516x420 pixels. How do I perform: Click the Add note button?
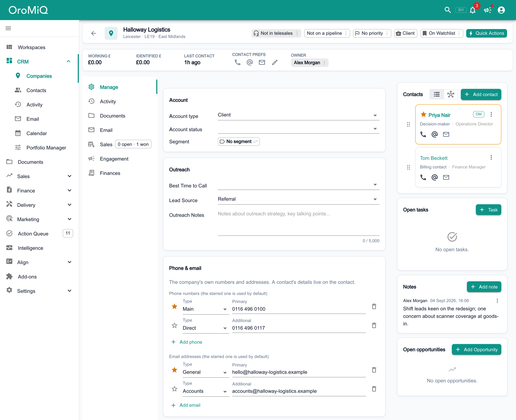484,287
